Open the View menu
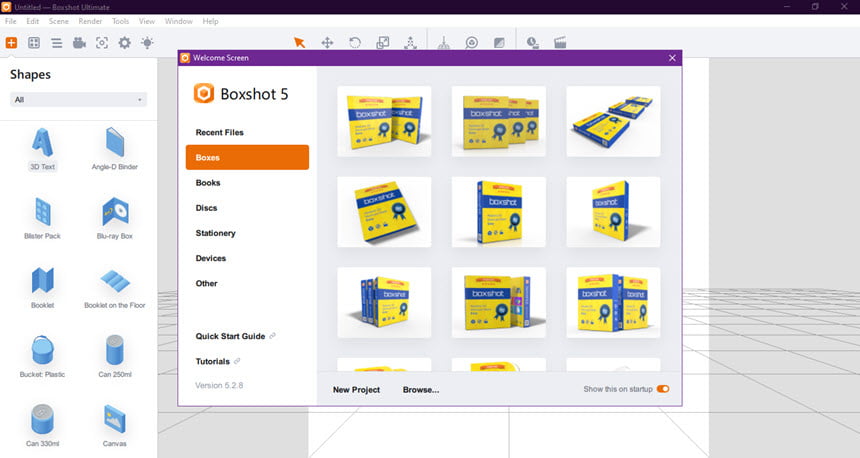860x458 pixels. [146, 21]
